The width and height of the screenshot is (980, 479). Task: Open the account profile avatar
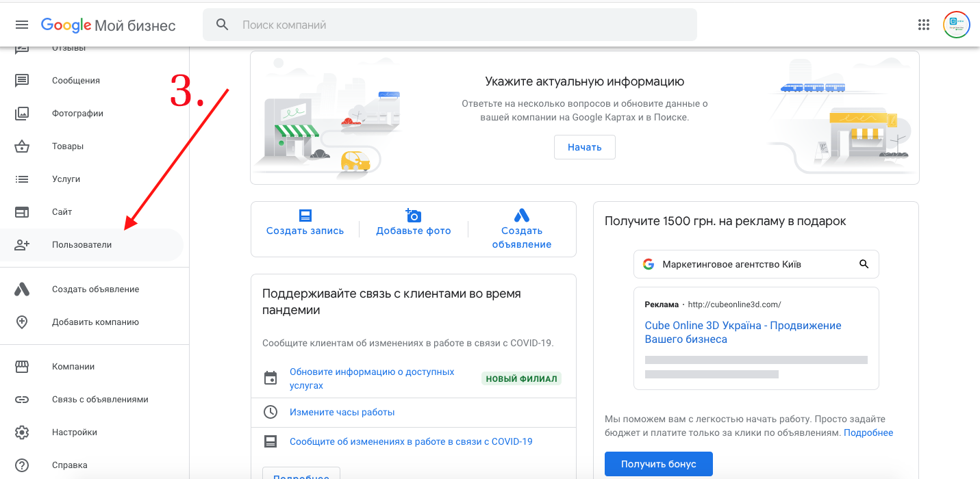(956, 25)
